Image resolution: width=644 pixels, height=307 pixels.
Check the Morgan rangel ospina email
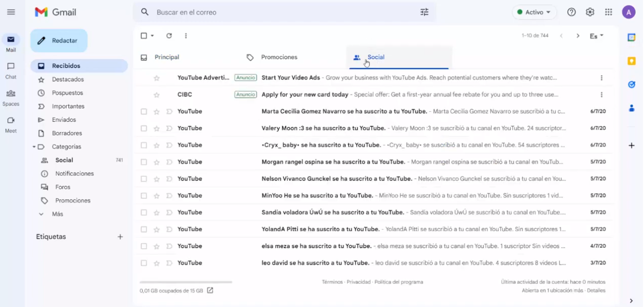pos(144,162)
